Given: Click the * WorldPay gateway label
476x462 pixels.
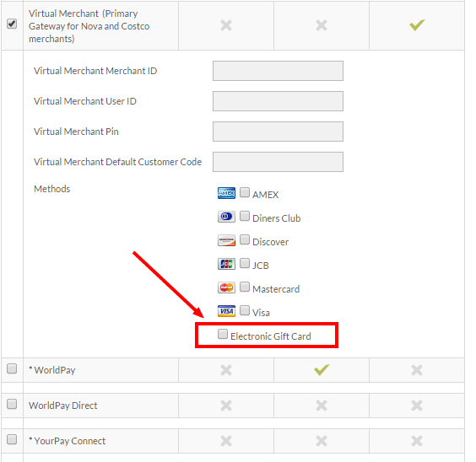Looking at the screenshot, I should pos(52,370).
